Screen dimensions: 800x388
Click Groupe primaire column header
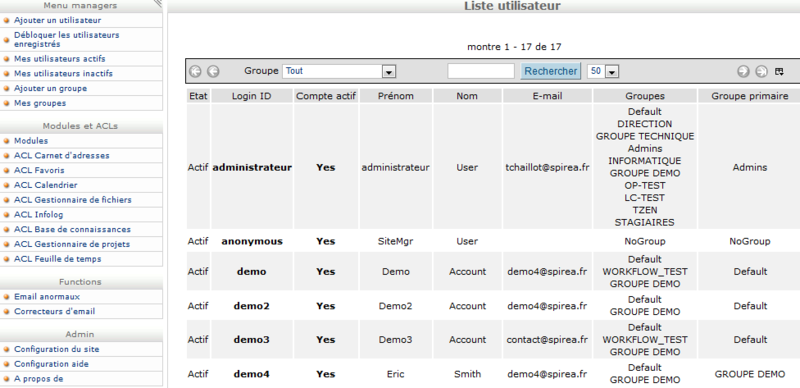pos(749,96)
